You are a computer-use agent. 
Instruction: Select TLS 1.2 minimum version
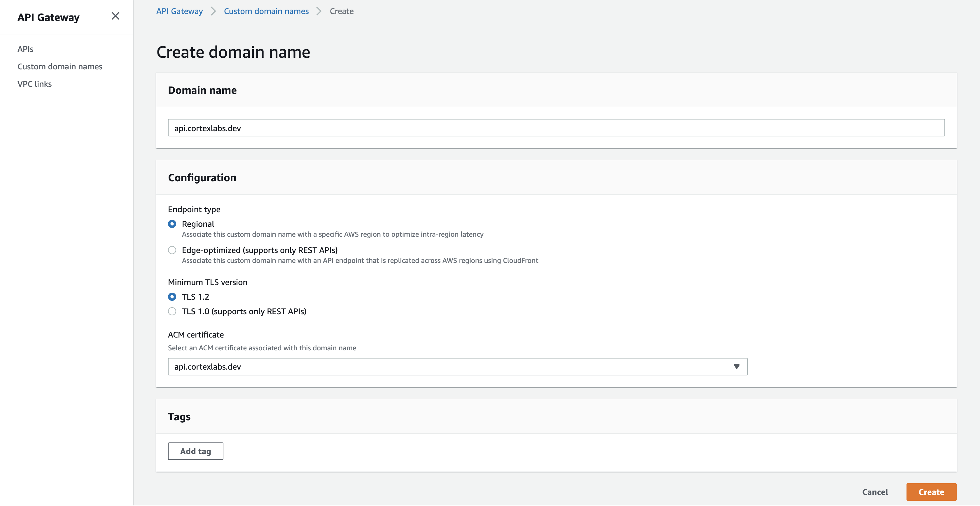click(172, 296)
